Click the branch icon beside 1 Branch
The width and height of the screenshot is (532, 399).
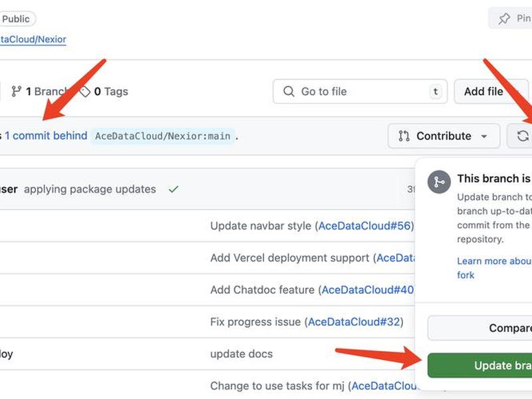(x=16, y=91)
